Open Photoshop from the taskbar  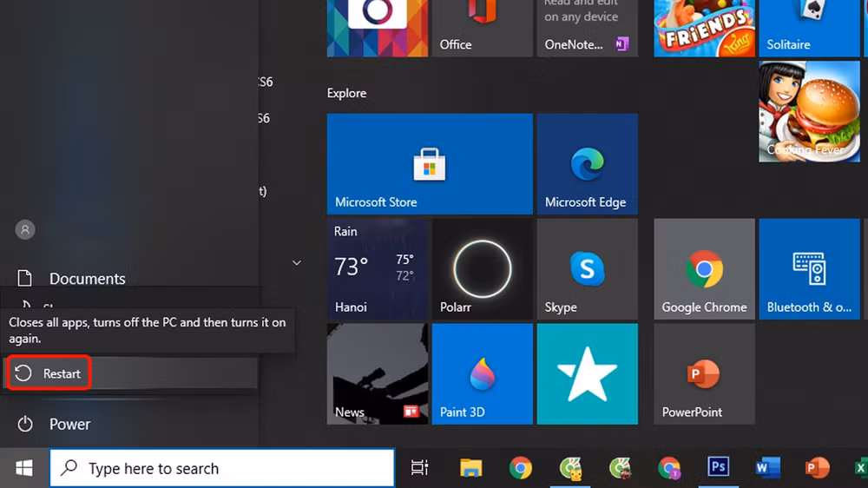coord(718,467)
